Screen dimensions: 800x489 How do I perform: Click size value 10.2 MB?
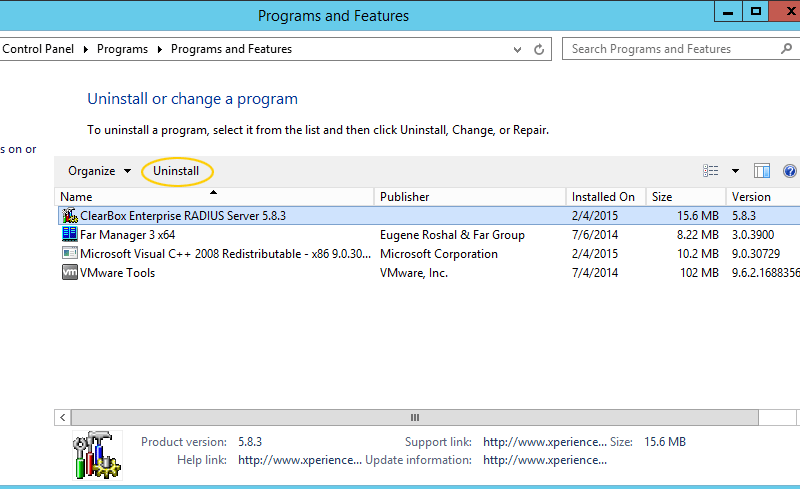pos(697,254)
